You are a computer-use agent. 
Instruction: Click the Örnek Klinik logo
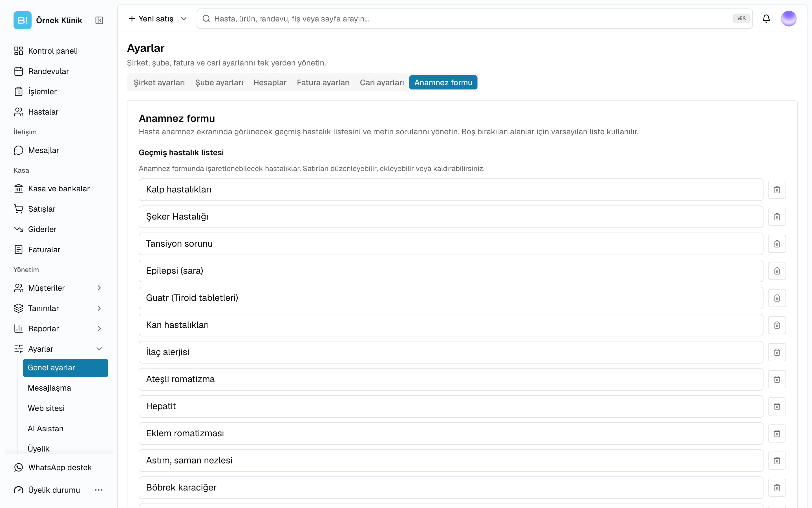(x=23, y=20)
